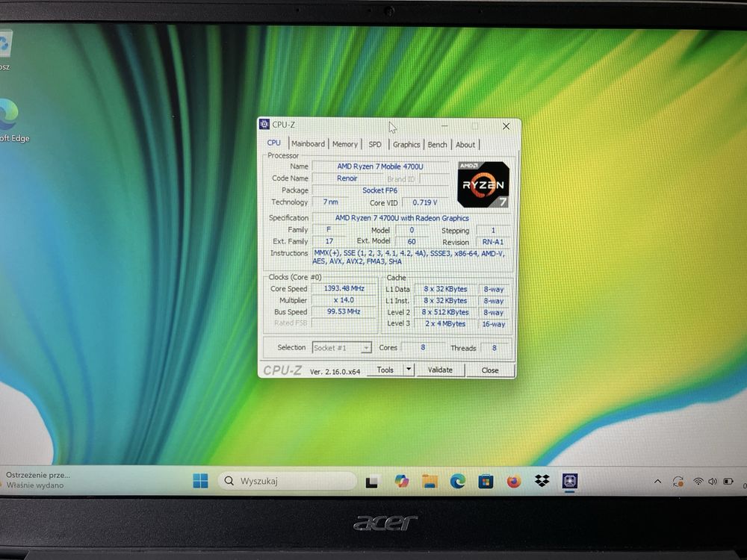Click the Cores count field

[x=423, y=348]
